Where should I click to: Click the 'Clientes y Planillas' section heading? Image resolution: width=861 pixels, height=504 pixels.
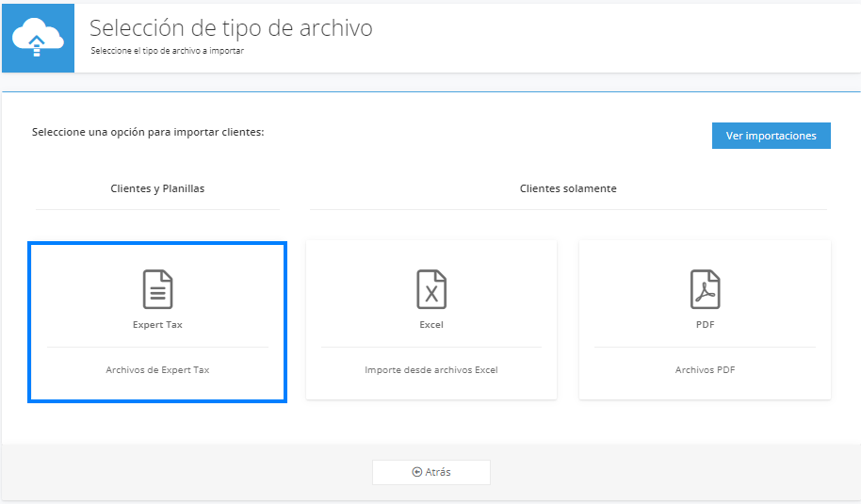pyautogui.click(x=157, y=188)
